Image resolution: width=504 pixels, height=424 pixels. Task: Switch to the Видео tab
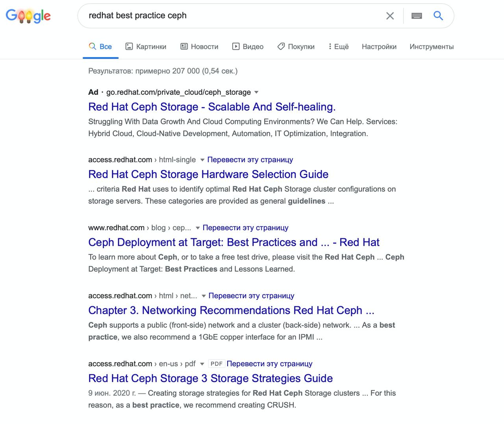pos(248,46)
